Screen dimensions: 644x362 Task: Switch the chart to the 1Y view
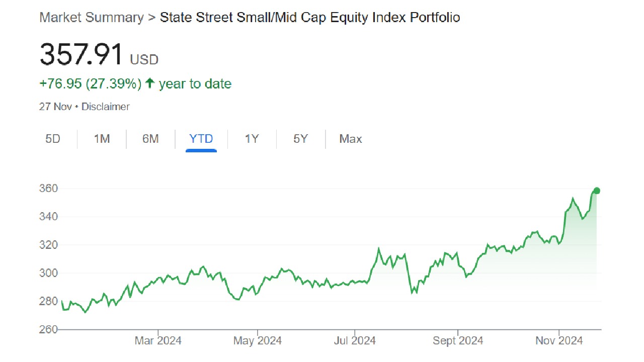(x=252, y=139)
